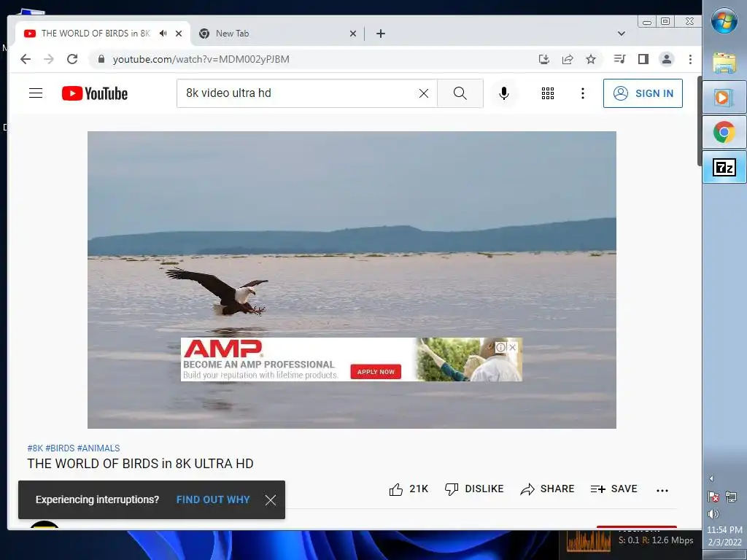Click the address bar URL
The image size is (747, 560).
pos(201,59)
